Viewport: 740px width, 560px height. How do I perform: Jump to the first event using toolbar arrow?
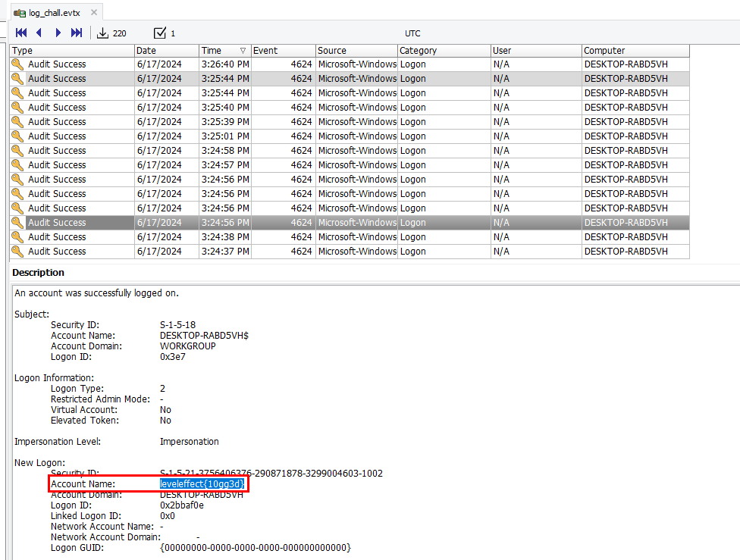[x=21, y=33]
